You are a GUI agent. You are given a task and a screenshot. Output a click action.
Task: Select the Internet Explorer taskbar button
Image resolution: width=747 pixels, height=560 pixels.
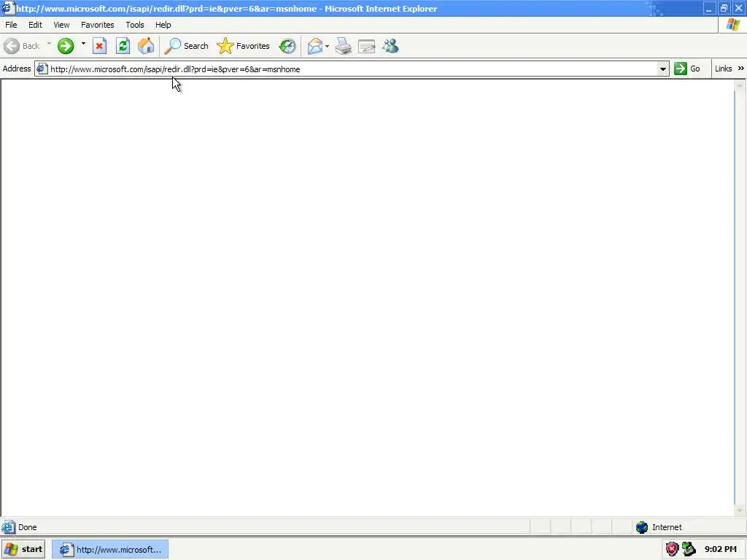110,550
